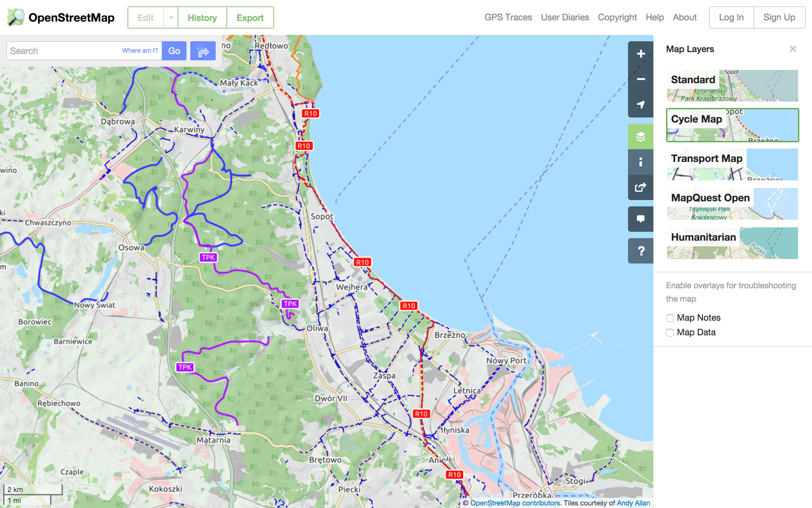
Task: Open the About page
Action: pos(685,17)
